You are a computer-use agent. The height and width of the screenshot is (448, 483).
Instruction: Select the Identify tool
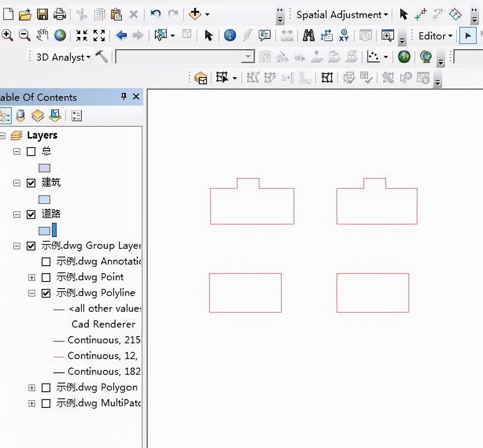click(230, 35)
